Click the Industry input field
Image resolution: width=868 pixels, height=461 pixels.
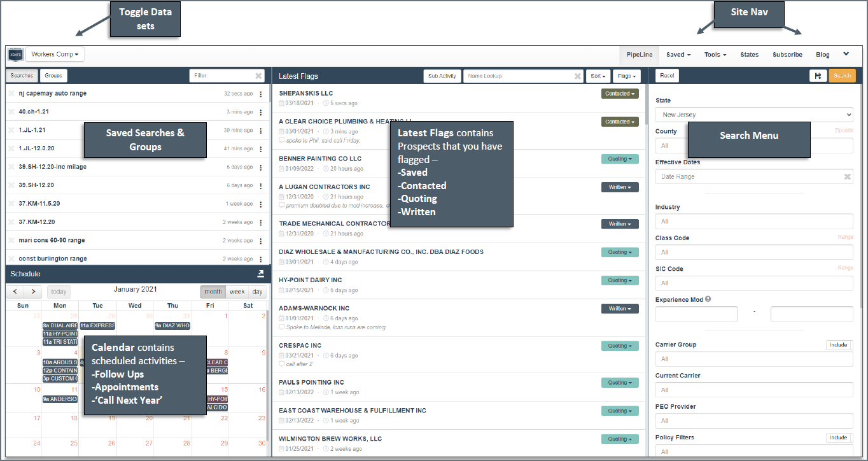(754, 222)
